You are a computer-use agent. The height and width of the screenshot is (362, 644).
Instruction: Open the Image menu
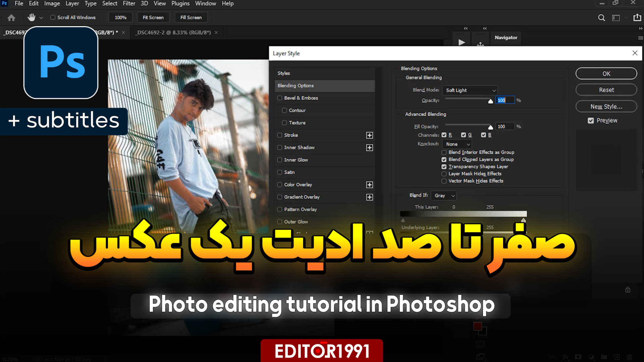[x=52, y=3]
